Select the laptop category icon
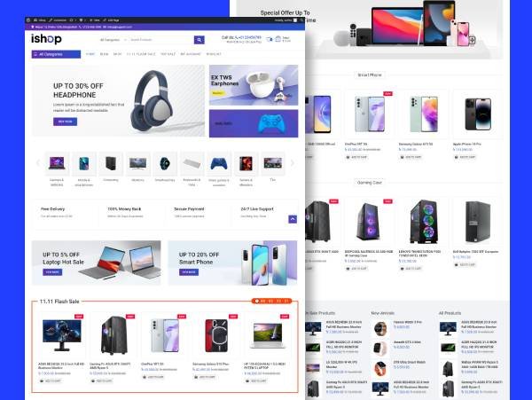 point(57,163)
